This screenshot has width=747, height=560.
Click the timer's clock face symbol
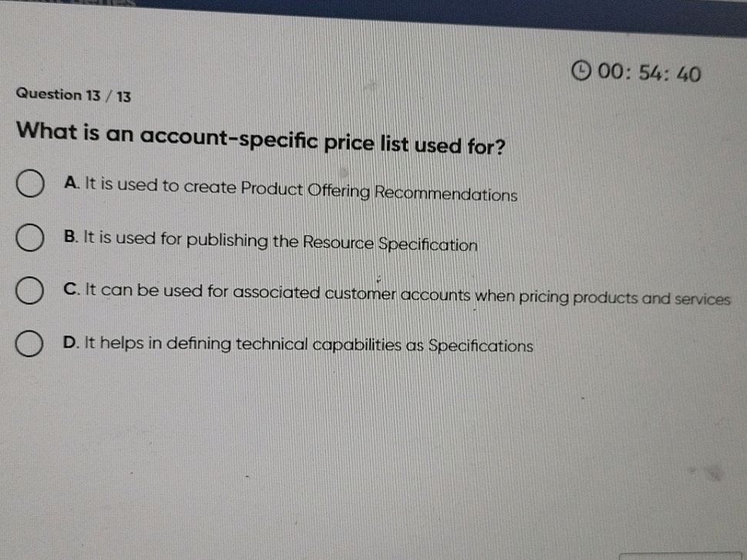583,70
